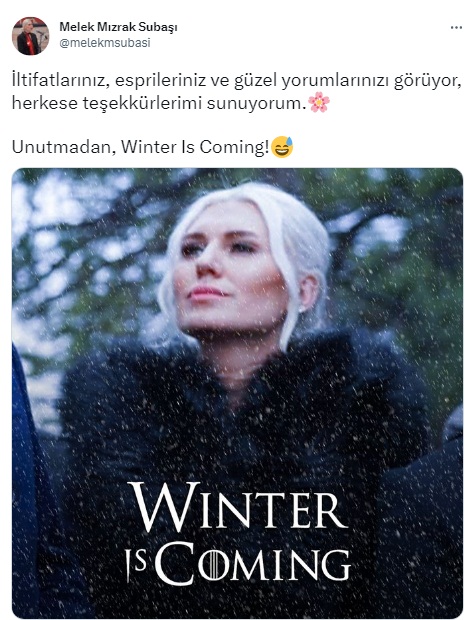Screen dimensions: 474x620
Task: Click the stylized O in 'Coming'
Action: (212, 565)
